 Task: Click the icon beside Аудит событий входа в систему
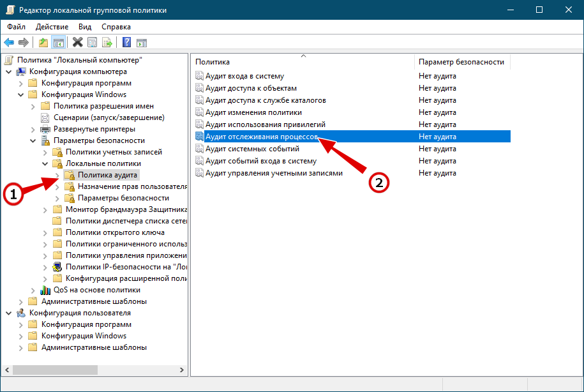click(199, 161)
